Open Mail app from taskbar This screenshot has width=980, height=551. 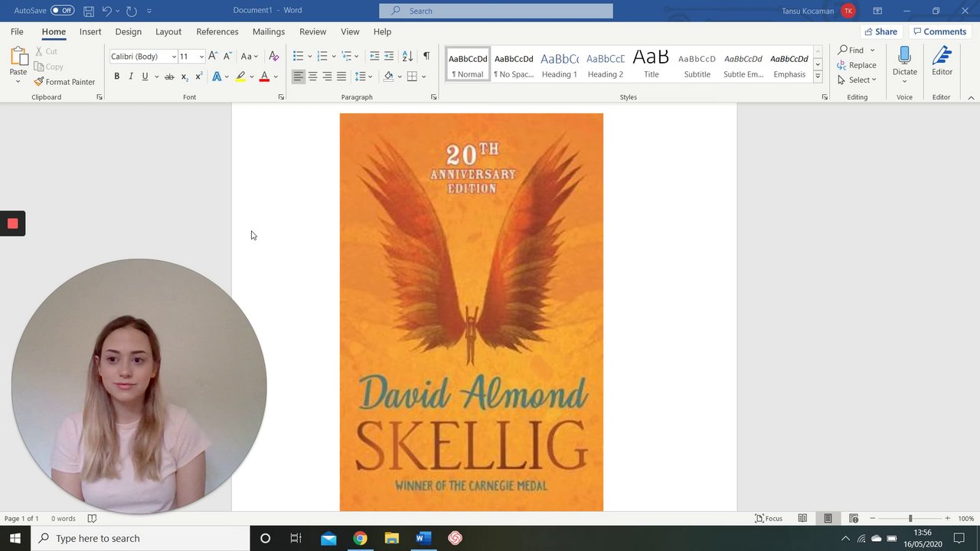click(328, 538)
